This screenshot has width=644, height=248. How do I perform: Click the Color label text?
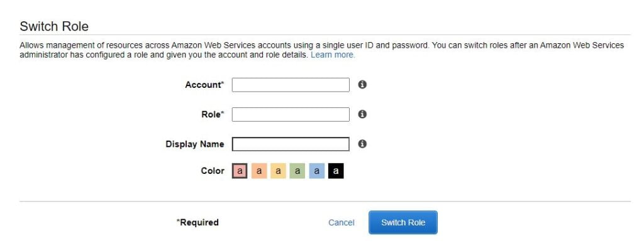[x=213, y=171]
